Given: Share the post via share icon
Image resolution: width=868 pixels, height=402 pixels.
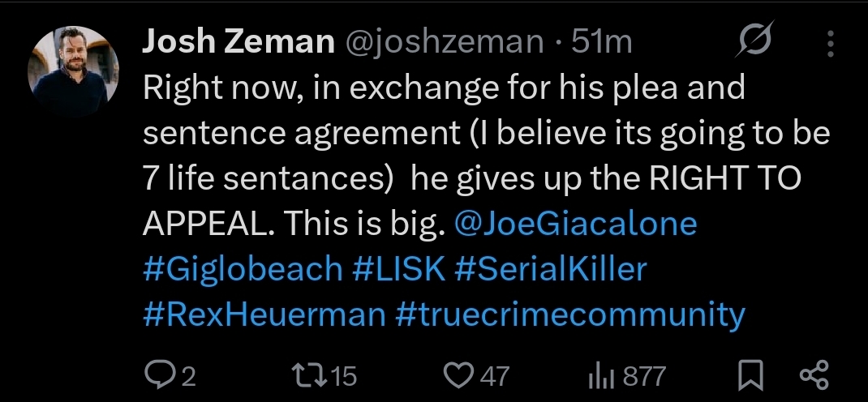Looking at the screenshot, I should click(x=814, y=375).
